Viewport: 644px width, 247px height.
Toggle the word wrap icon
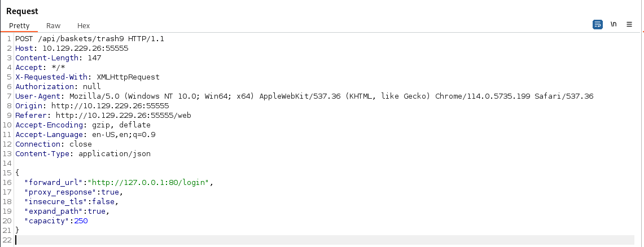click(x=597, y=25)
